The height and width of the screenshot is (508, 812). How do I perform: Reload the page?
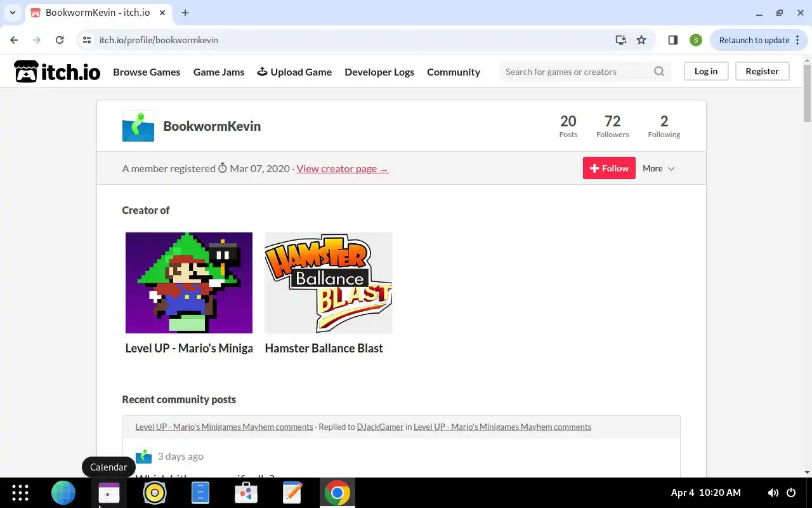(x=60, y=40)
